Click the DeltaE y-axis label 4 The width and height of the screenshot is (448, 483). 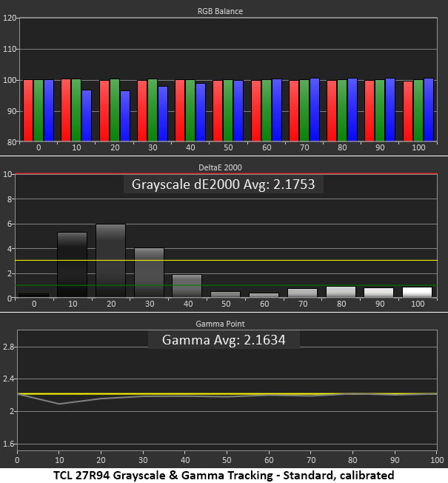pos(10,249)
